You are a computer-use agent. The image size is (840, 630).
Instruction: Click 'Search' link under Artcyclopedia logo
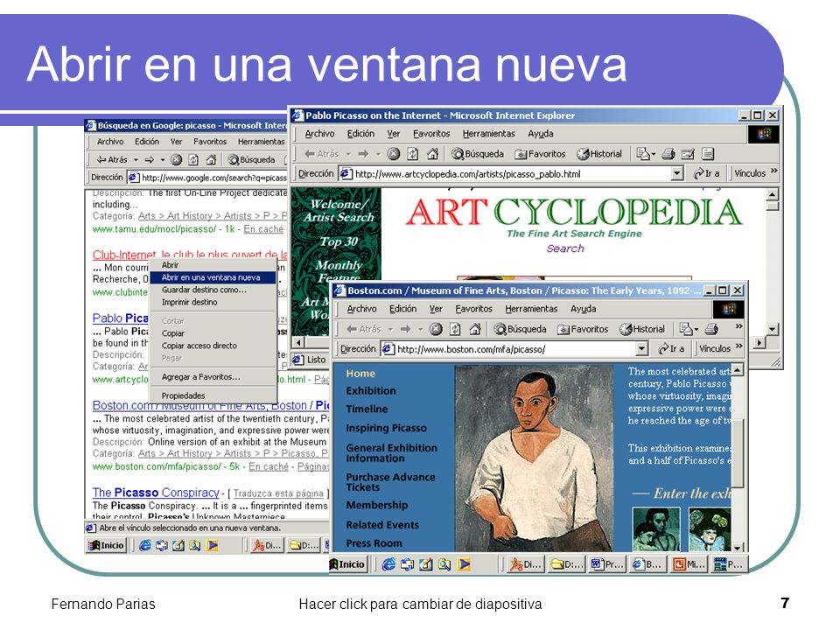click(565, 248)
